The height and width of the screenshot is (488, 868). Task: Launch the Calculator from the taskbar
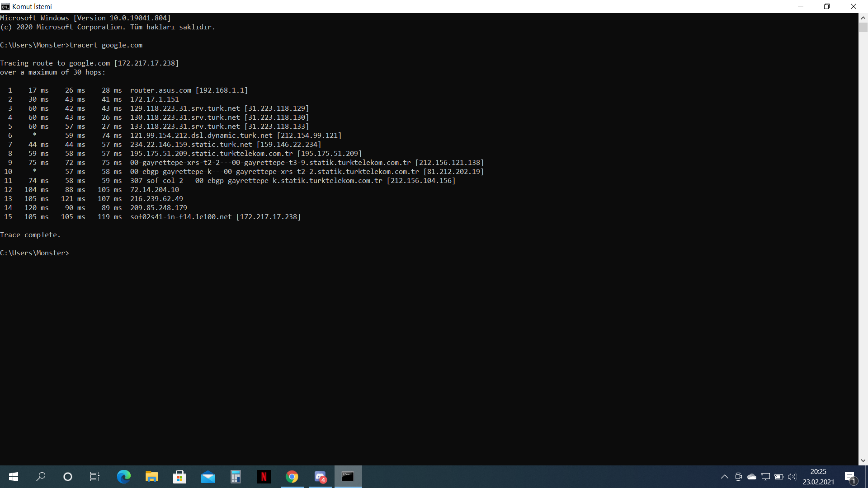click(x=236, y=477)
